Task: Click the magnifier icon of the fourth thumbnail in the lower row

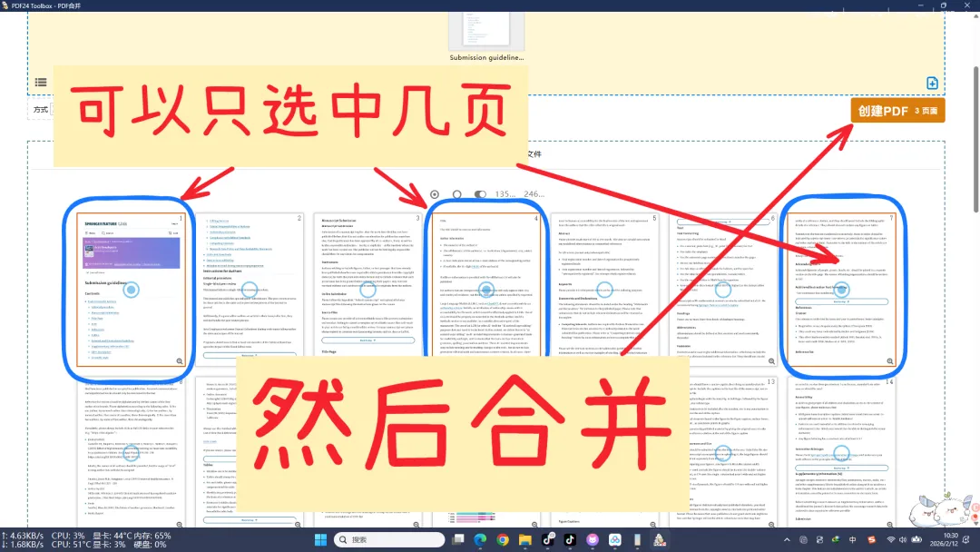Action: (534, 525)
